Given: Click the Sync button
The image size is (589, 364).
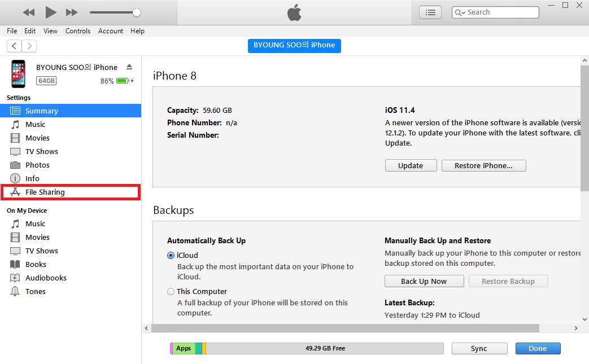Looking at the screenshot, I should (479, 348).
